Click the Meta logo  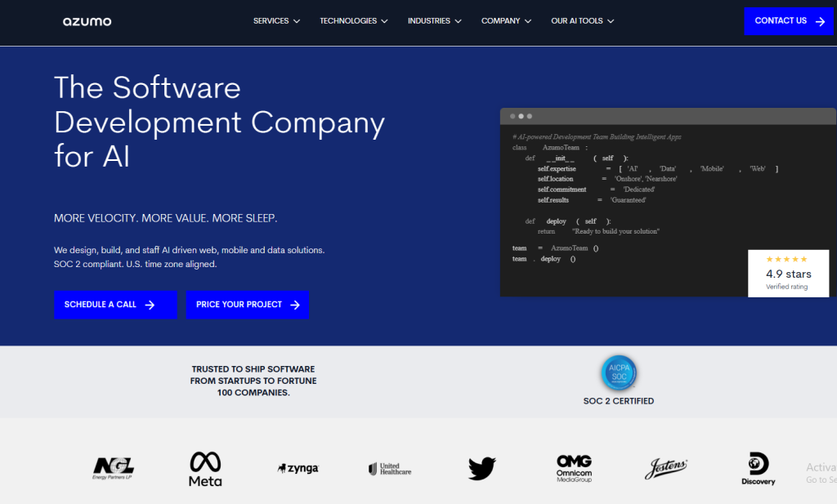(x=205, y=469)
